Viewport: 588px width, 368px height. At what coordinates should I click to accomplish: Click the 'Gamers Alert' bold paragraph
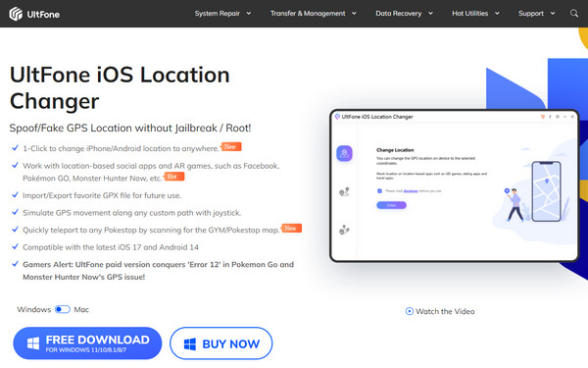coord(158,271)
